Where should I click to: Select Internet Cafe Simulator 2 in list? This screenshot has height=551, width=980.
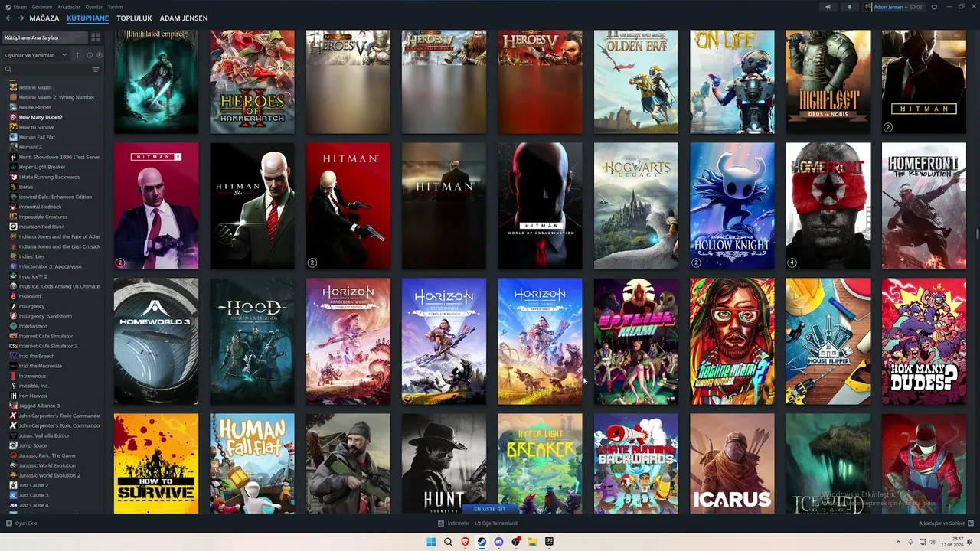click(48, 346)
